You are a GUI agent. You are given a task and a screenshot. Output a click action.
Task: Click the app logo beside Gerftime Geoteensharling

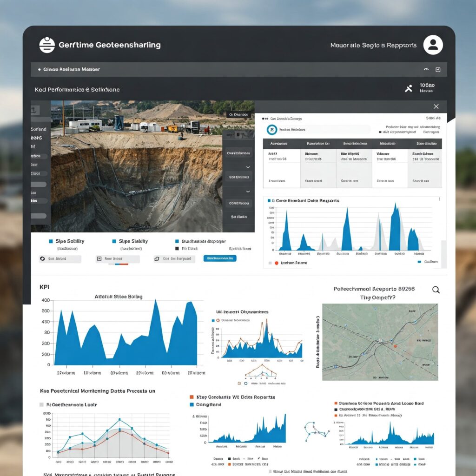click(x=47, y=45)
